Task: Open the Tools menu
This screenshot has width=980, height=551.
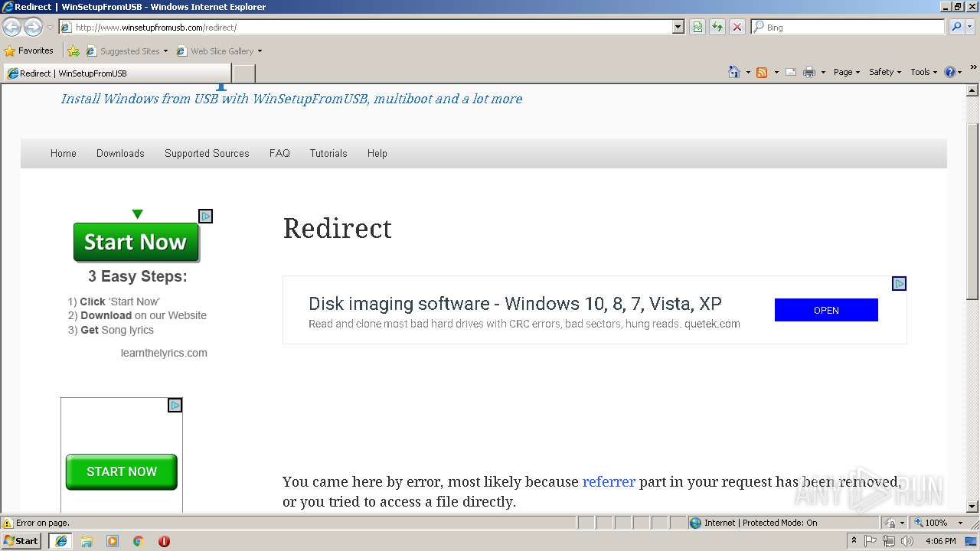Action: coord(923,72)
